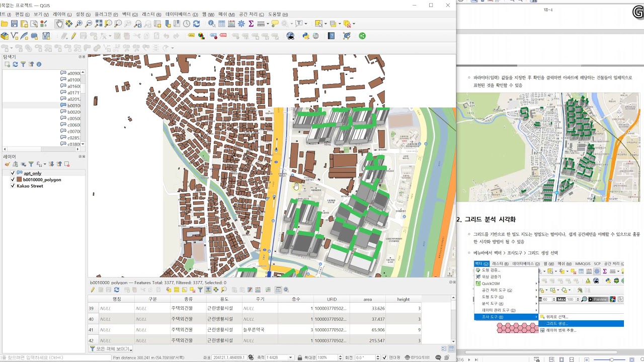Reload the attribute table

(116, 290)
